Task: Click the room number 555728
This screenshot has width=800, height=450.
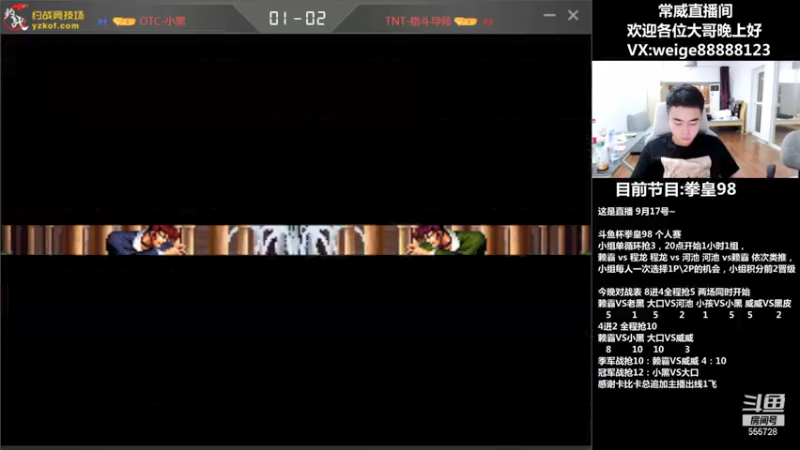Action: 763,432
